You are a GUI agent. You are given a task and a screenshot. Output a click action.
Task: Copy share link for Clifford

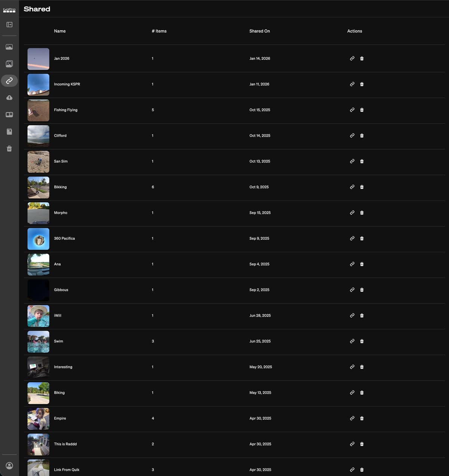(x=352, y=135)
